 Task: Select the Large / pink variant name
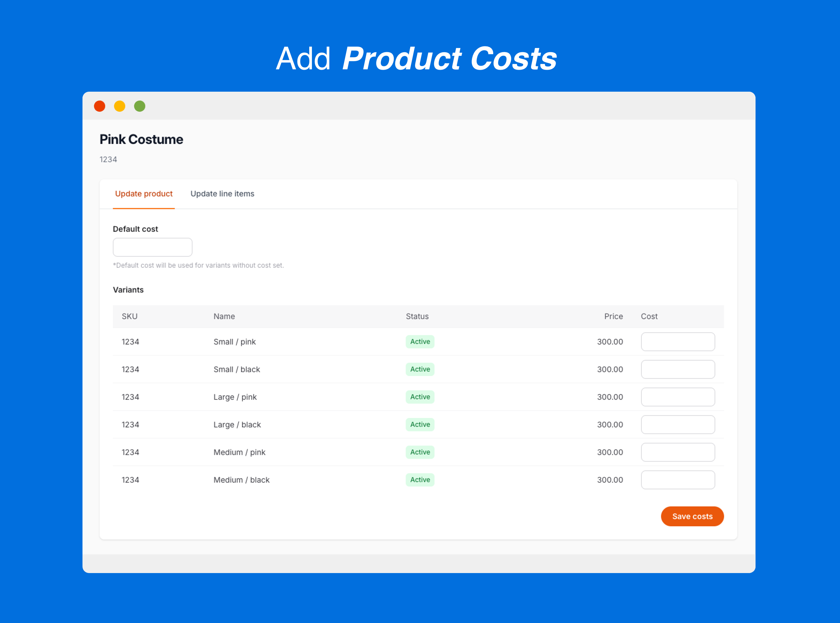coord(235,397)
